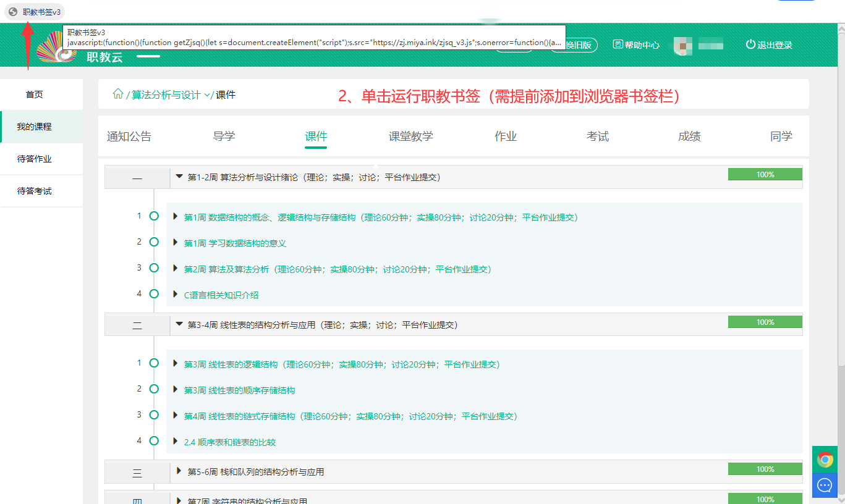Image resolution: width=845 pixels, height=504 pixels.
Task: Go to 首页 in sidebar
Action: (x=35, y=94)
